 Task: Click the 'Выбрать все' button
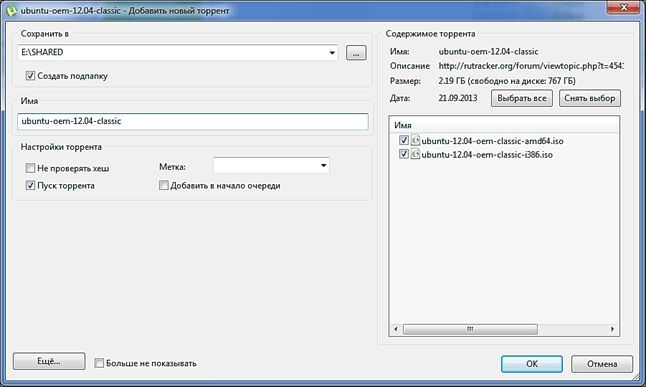click(x=522, y=99)
